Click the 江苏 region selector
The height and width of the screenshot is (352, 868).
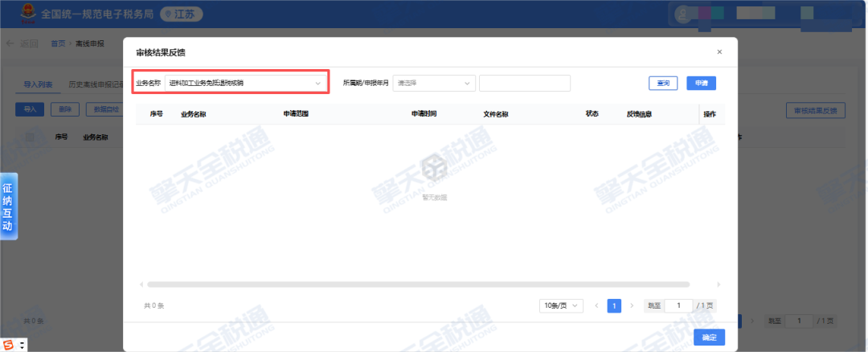click(182, 14)
